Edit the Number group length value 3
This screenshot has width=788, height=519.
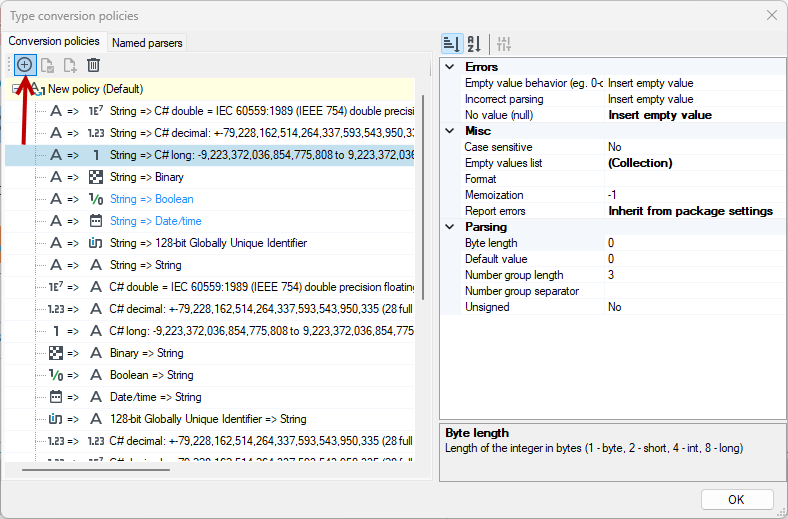click(696, 275)
